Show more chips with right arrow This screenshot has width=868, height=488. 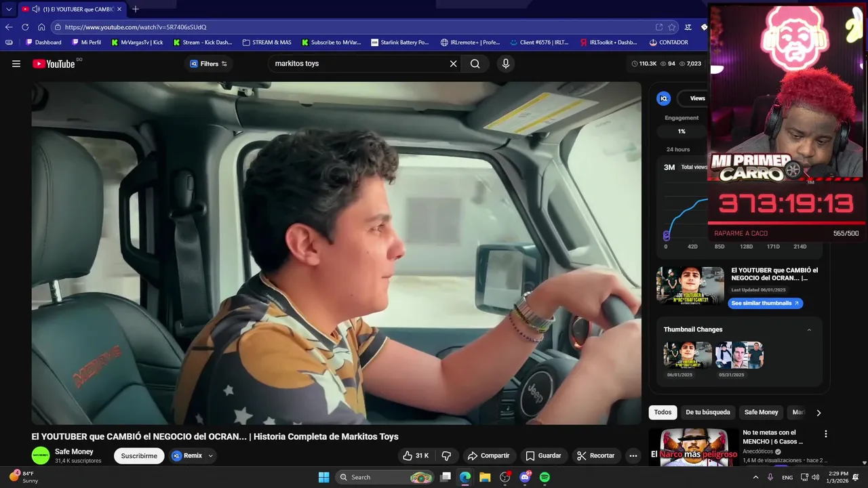point(818,412)
